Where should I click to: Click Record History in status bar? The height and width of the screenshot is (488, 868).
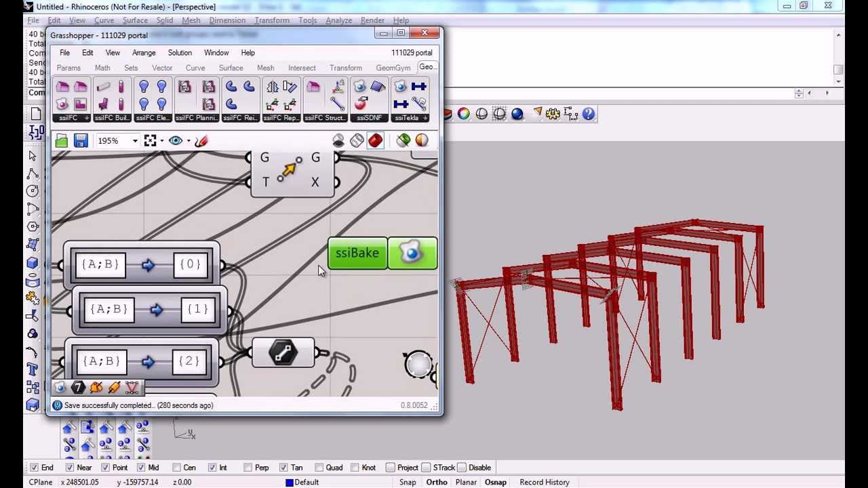tap(545, 483)
